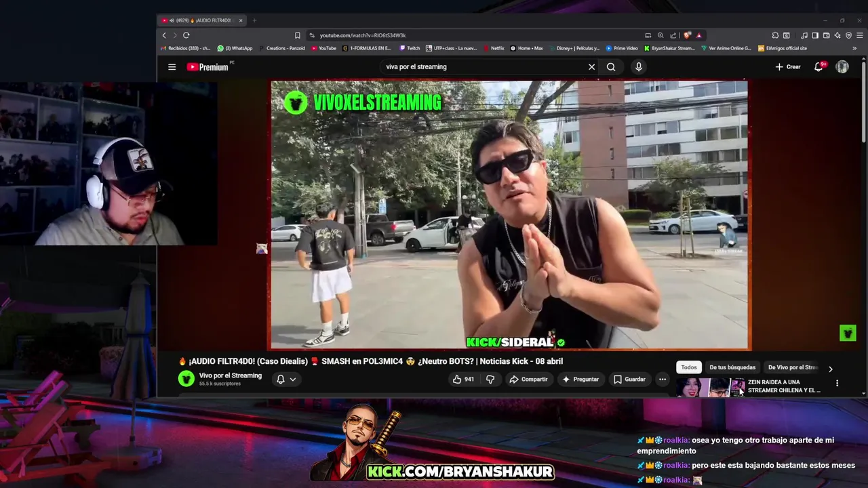The height and width of the screenshot is (488, 868).
Task: Open the YouTube bookmark
Action: click(x=323, y=48)
